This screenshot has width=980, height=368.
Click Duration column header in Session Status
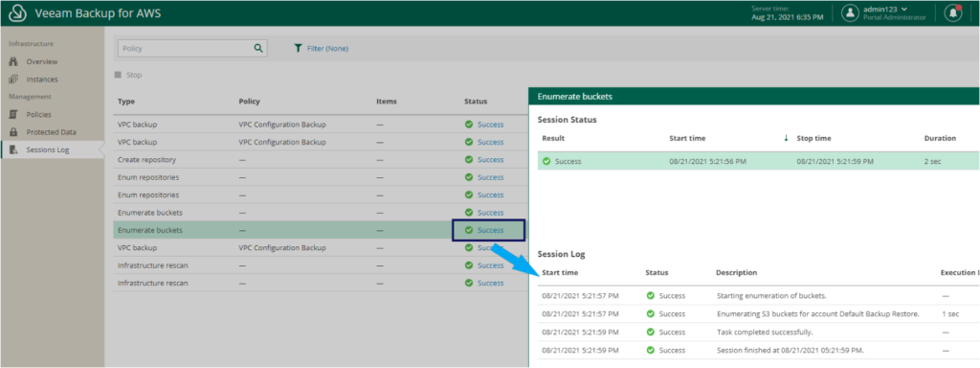[x=940, y=138]
